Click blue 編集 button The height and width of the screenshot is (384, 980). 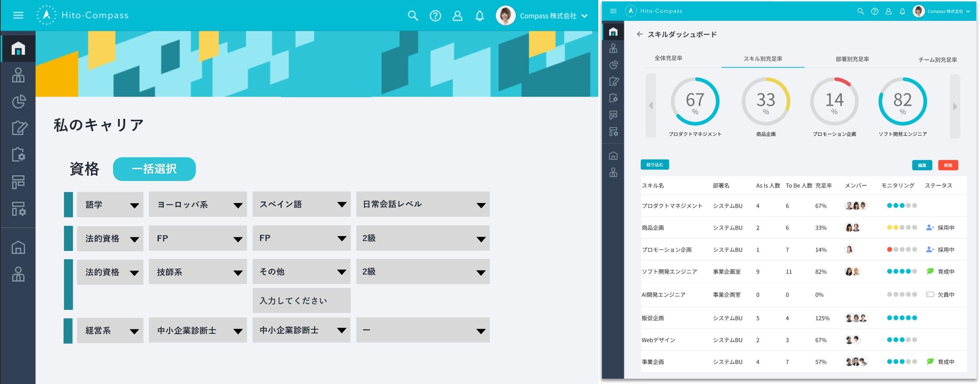tap(922, 165)
